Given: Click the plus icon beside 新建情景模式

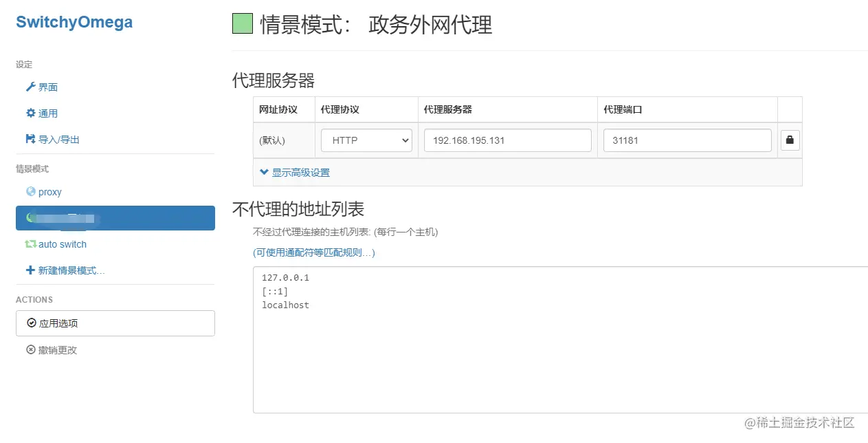Looking at the screenshot, I should point(30,270).
